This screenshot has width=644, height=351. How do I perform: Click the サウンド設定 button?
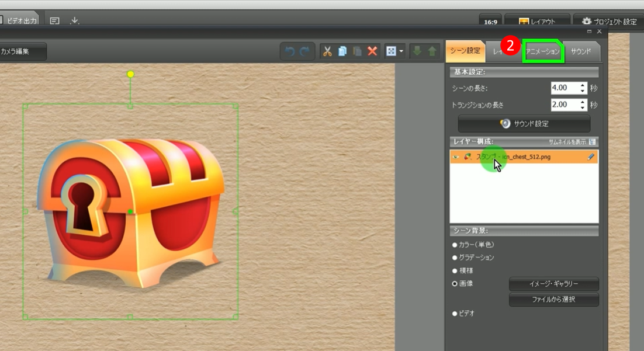point(524,124)
